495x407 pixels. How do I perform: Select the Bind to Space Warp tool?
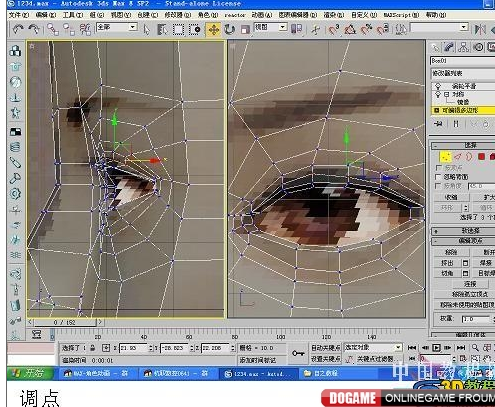pyautogui.click(x=85, y=29)
